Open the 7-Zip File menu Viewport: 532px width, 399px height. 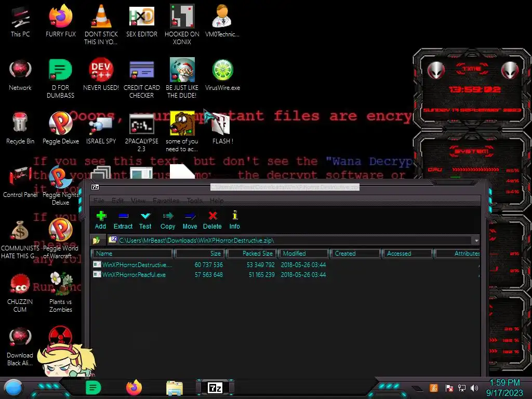coord(99,201)
